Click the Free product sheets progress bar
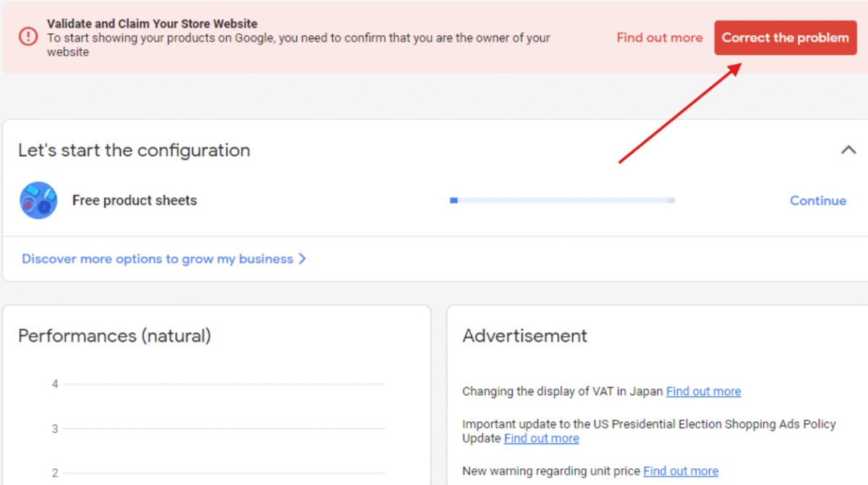This screenshot has height=485, width=868. click(562, 201)
